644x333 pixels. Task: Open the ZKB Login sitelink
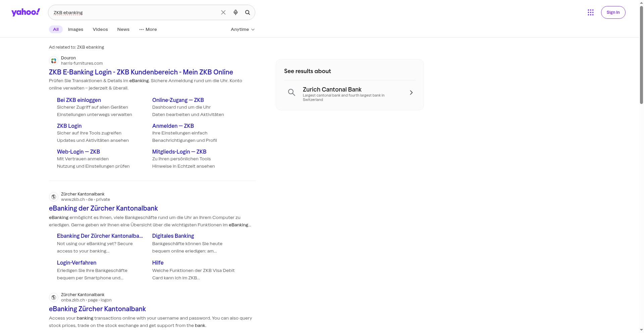(x=69, y=126)
